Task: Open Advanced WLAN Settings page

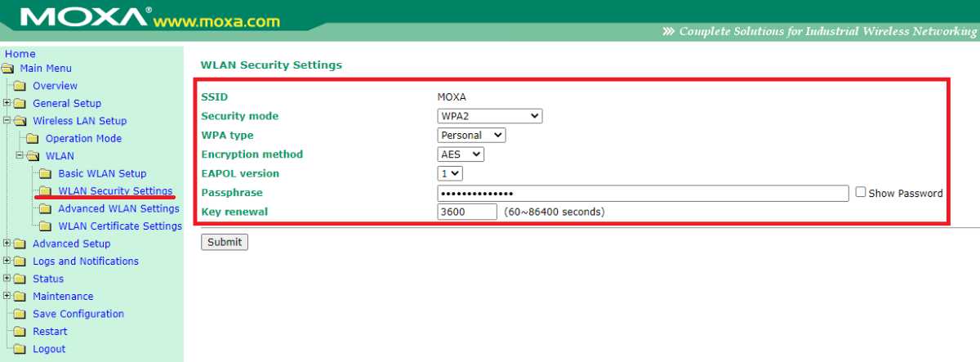Action: pyautogui.click(x=118, y=208)
